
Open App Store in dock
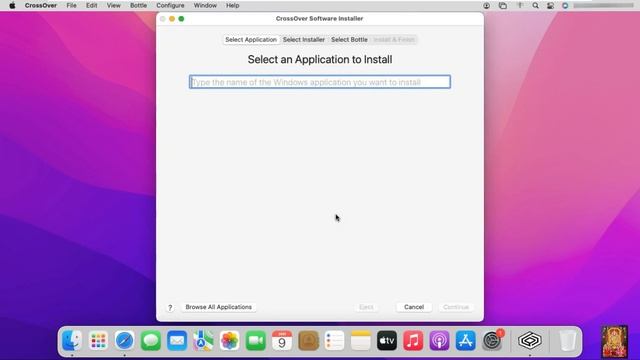point(466,340)
